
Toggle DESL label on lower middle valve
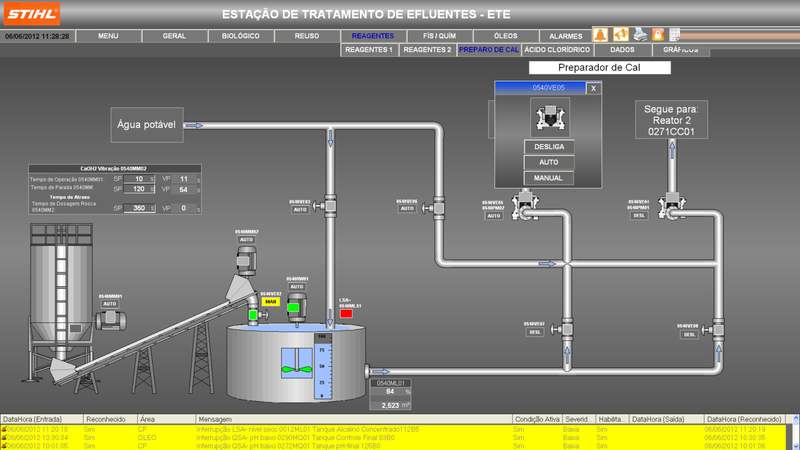(535, 332)
